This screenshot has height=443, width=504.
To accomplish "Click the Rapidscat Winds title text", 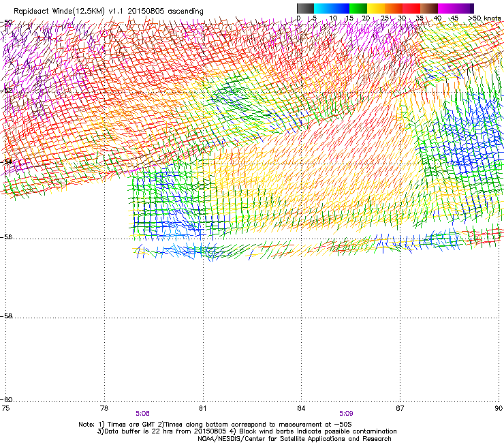I will tap(108, 12).
